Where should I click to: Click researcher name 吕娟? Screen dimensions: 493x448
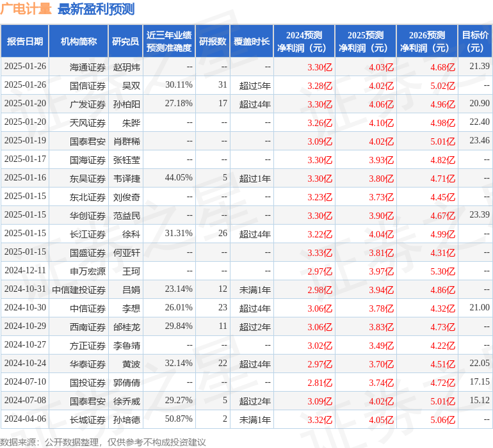tap(131, 290)
